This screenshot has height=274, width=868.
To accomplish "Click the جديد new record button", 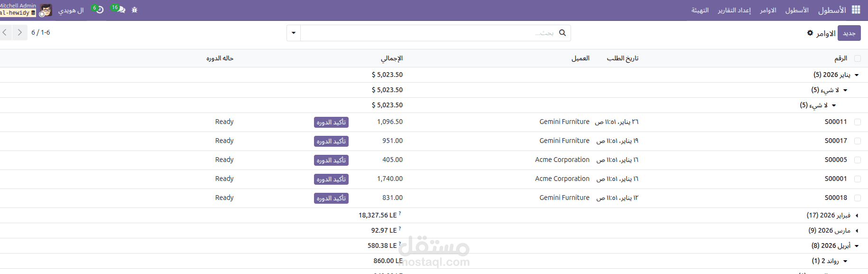I will coord(849,33).
